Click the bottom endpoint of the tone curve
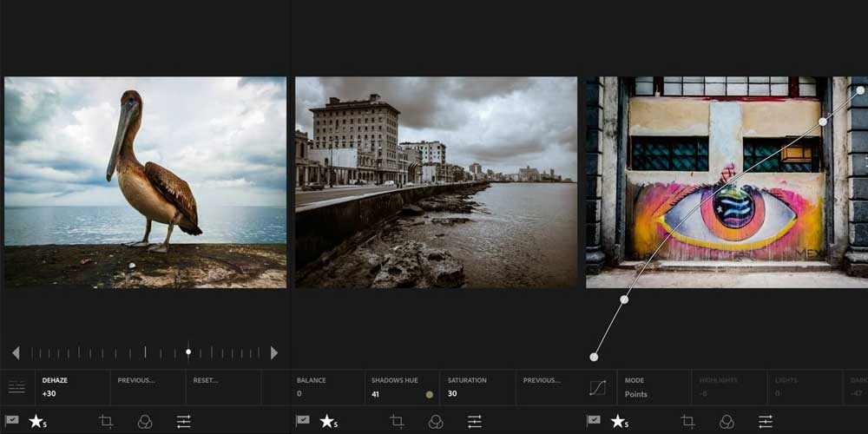 594,357
